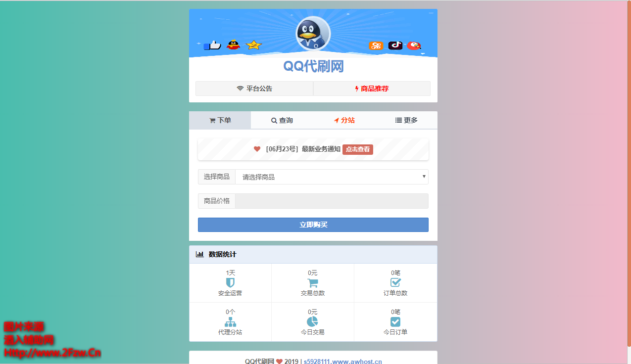
Task: Switch to the 分站 sub-site tab
Action: (344, 120)
